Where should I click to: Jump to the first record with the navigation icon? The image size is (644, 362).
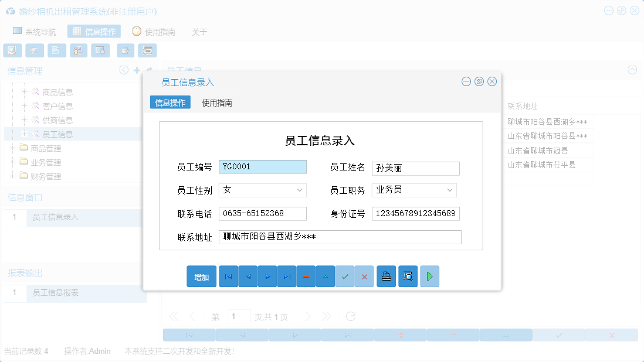click(228, 276)
